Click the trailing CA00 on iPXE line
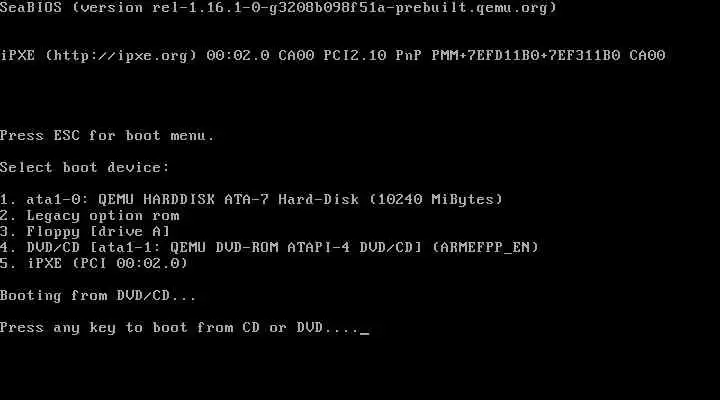The width and height of the screenshot is (720, 400). pyautogui.click(x=647, y=56)
